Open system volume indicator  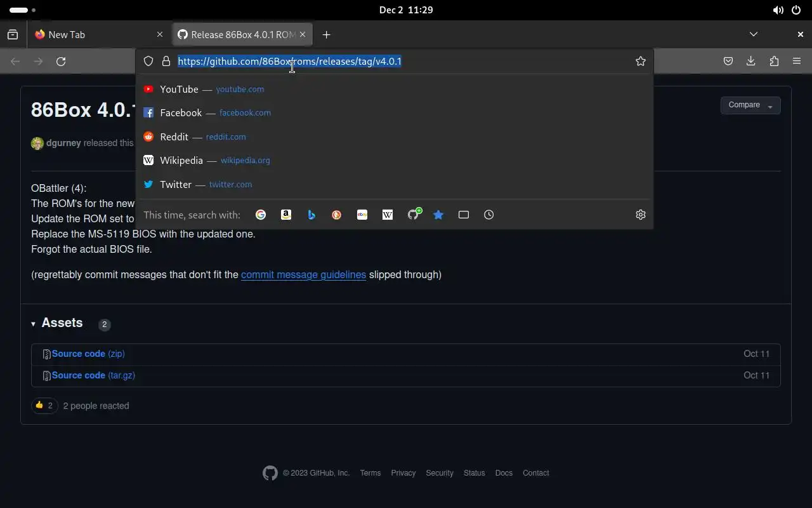[x=778, y=10]
